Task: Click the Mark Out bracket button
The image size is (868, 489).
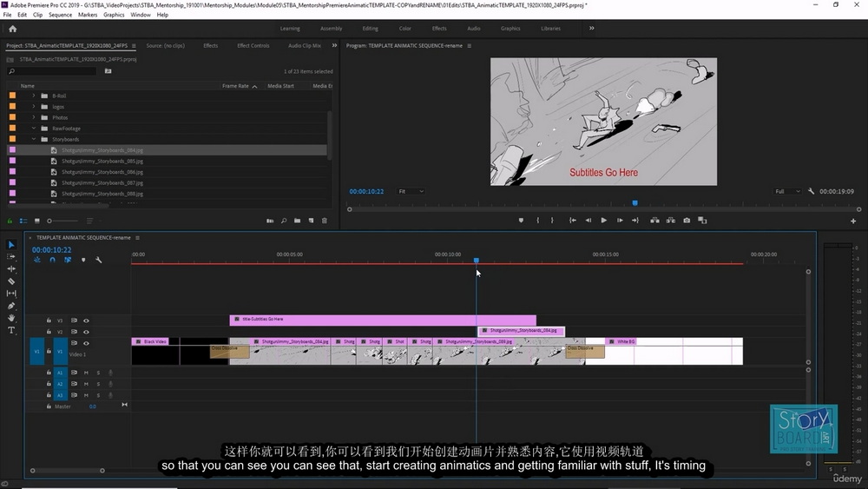Action: 552,221
